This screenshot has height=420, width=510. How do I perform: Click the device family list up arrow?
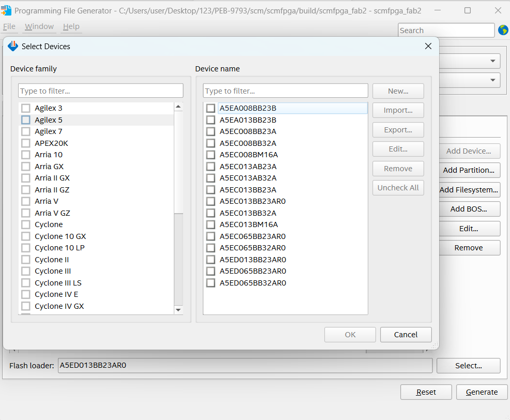(x=178, y=107)
